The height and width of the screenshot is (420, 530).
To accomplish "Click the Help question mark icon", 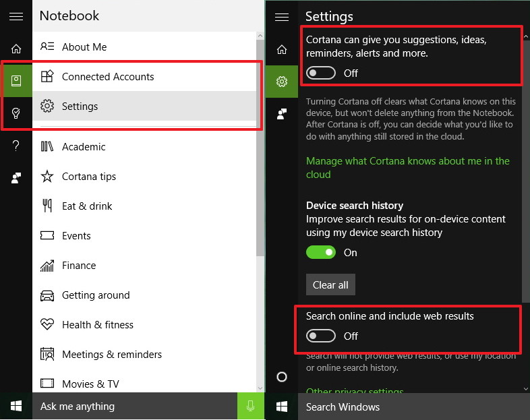I will tap(16, 146).
